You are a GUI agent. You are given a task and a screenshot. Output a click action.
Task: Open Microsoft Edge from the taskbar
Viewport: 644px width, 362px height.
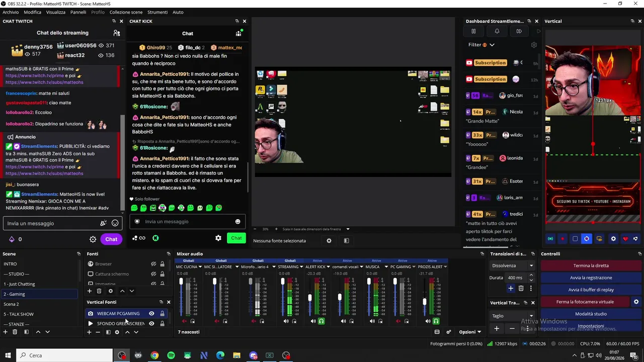(220, 355)
